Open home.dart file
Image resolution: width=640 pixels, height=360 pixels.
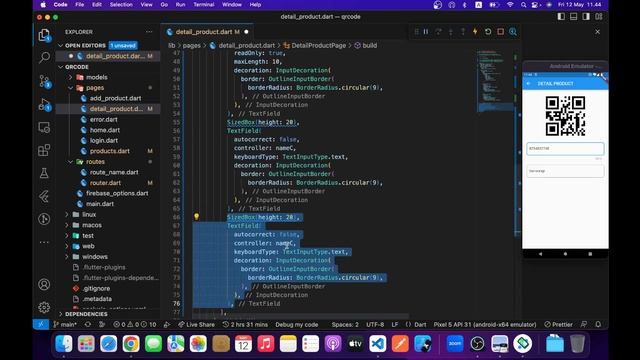(x=104, y=130)
